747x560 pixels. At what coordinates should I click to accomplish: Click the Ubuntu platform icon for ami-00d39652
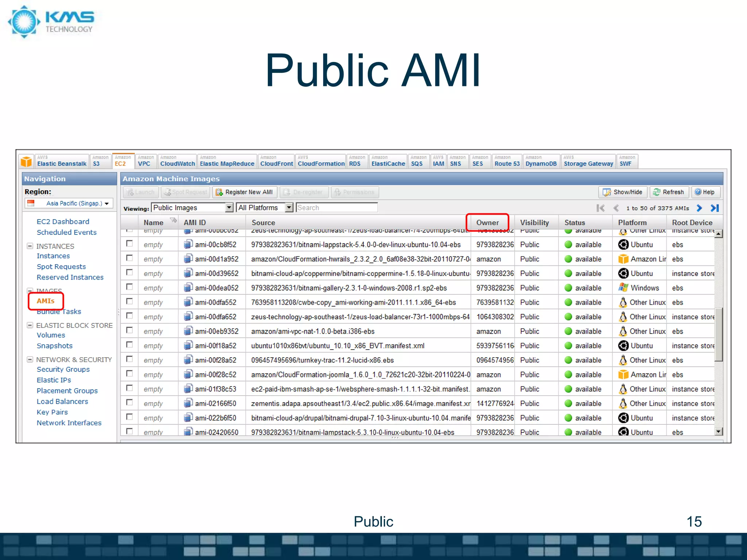tap(623, 273)
